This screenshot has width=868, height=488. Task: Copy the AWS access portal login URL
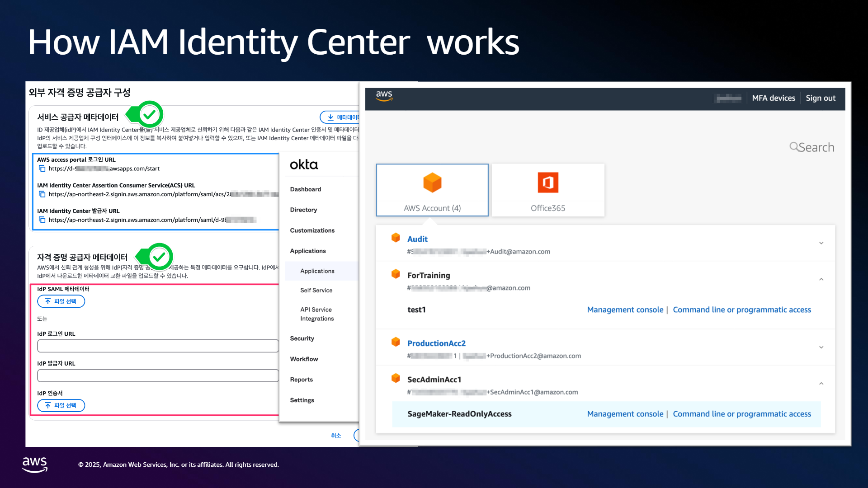pos(42,169)
